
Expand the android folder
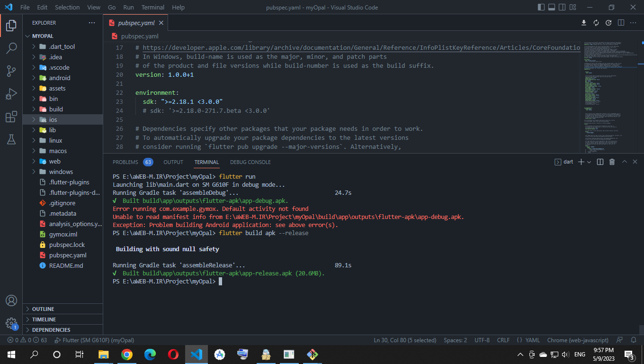coord(59,78)
